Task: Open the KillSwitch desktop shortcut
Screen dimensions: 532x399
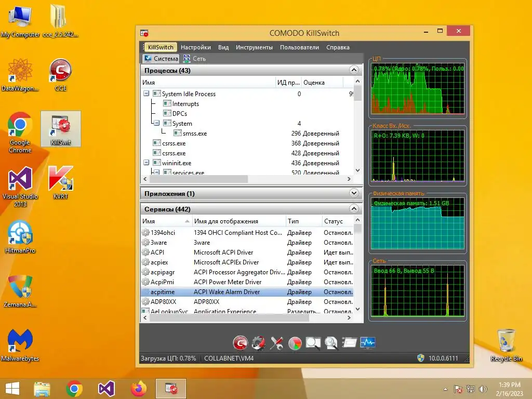Action: coord(61,129)
